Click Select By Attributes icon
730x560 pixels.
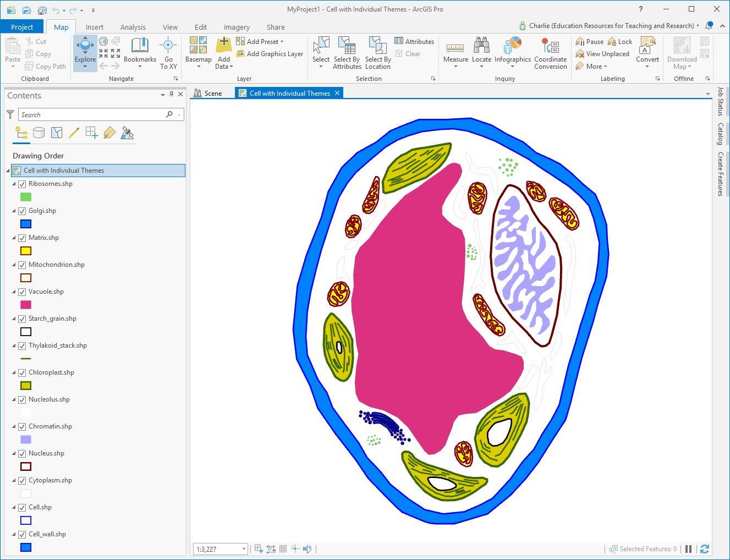click(347, 48)
